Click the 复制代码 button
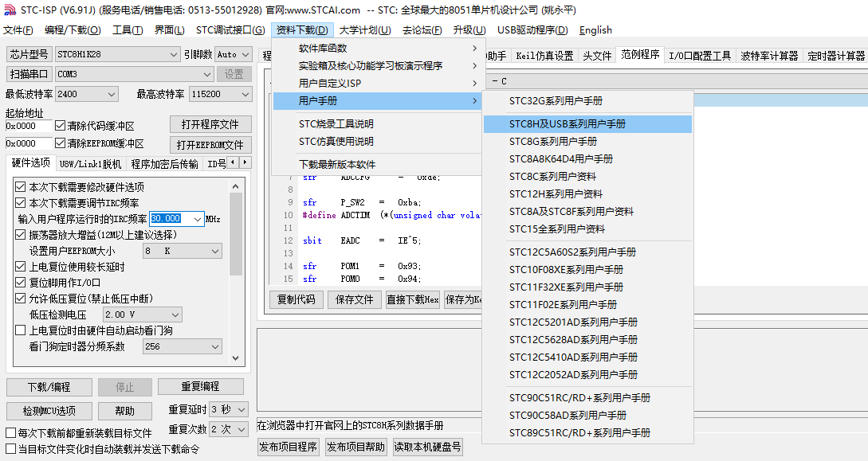Screen dimensions: 868x461 297,299
